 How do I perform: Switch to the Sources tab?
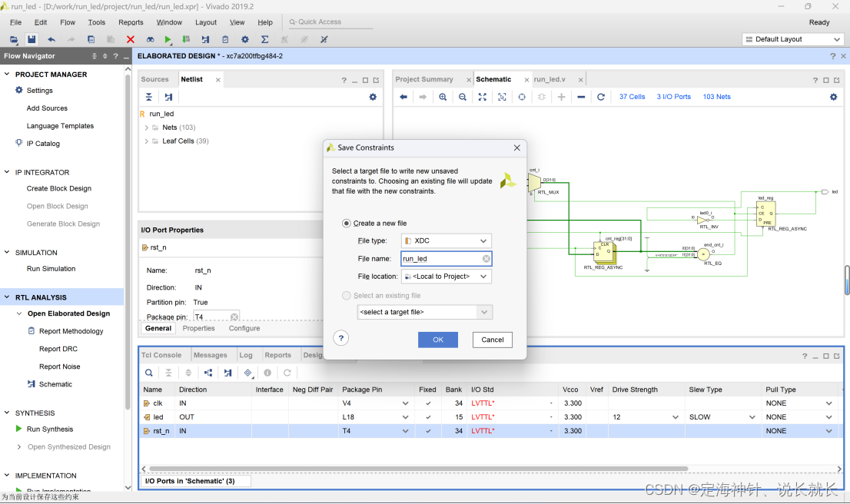155,80
